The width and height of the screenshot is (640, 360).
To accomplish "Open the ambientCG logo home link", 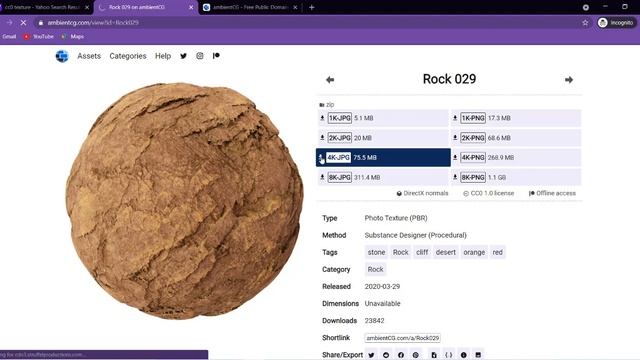I will (x=62, y=56).
